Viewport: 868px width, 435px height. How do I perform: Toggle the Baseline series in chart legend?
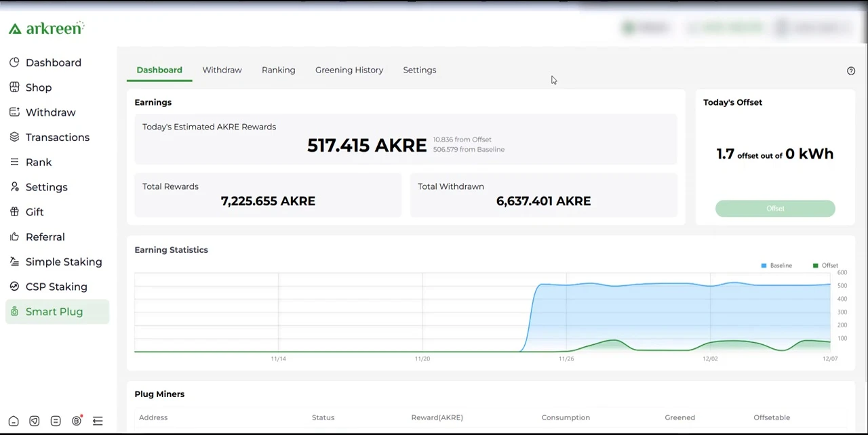tap(776, 266)
